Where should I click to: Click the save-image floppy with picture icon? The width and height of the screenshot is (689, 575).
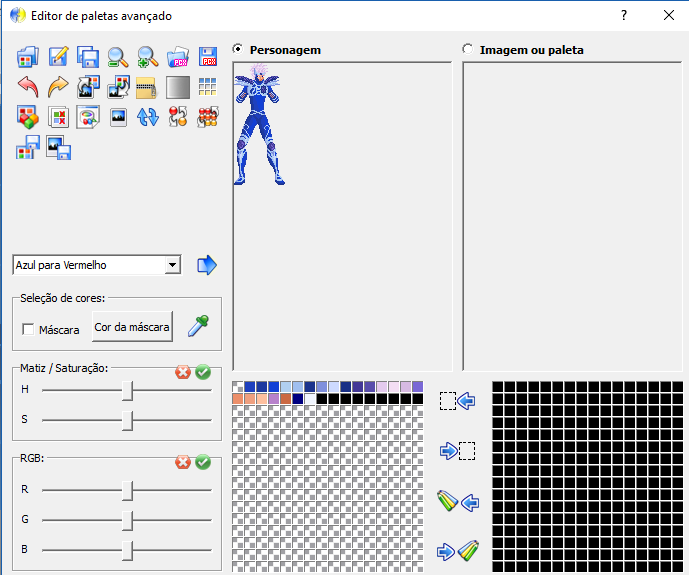pos(58,147)
